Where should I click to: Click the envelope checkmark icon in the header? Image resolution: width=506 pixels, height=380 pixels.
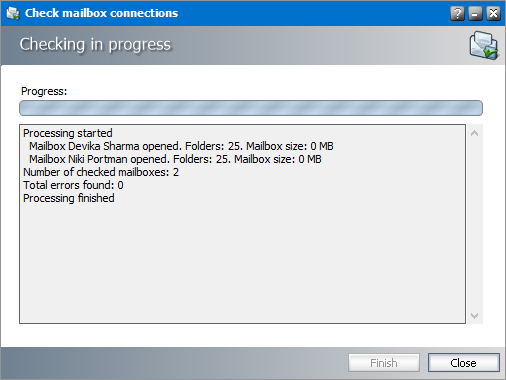484,45
